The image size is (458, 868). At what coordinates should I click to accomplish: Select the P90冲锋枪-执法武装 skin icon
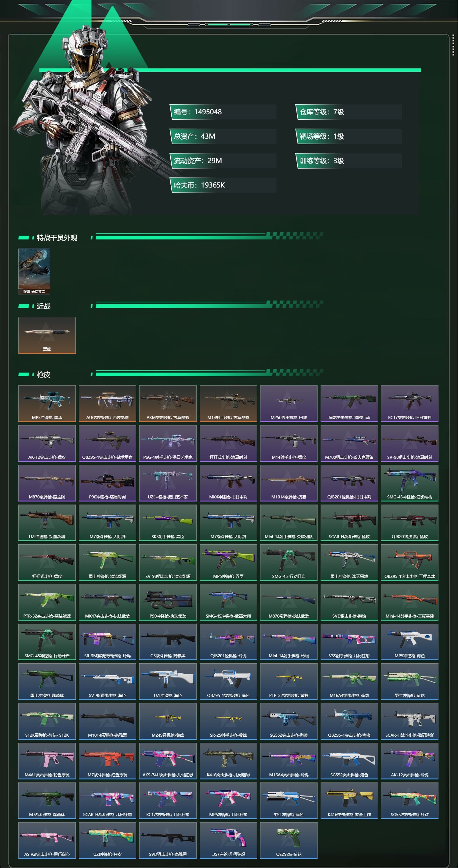(x=168, y=602)
